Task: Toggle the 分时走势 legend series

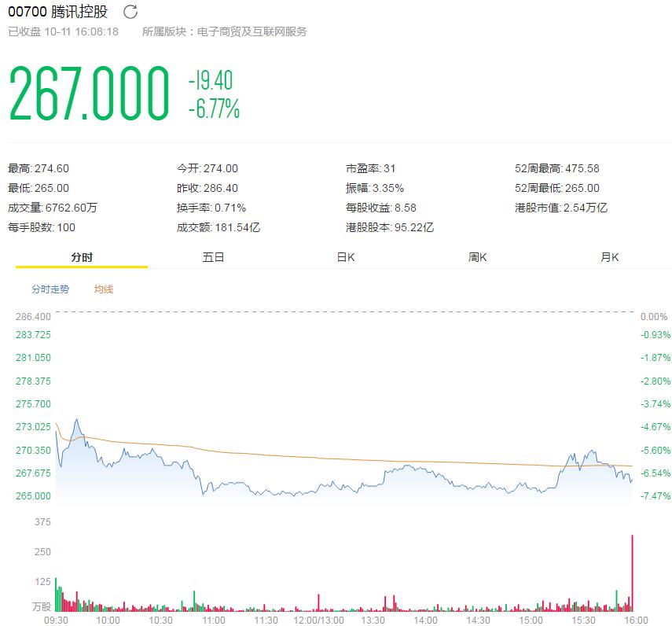Action: click(50, 289)
